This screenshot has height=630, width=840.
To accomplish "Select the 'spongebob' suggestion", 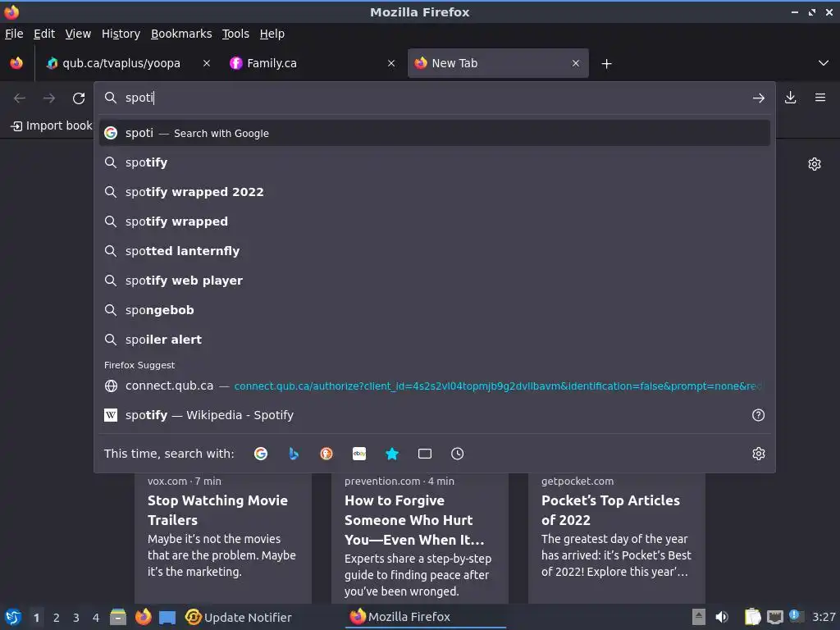I will (435, 309).
